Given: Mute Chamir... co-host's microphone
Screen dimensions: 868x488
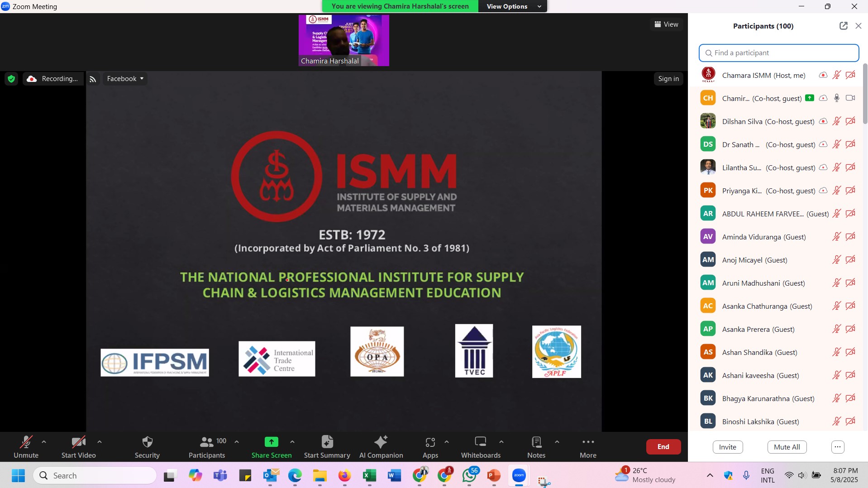Looking at the screenshot, I should 837,98.
